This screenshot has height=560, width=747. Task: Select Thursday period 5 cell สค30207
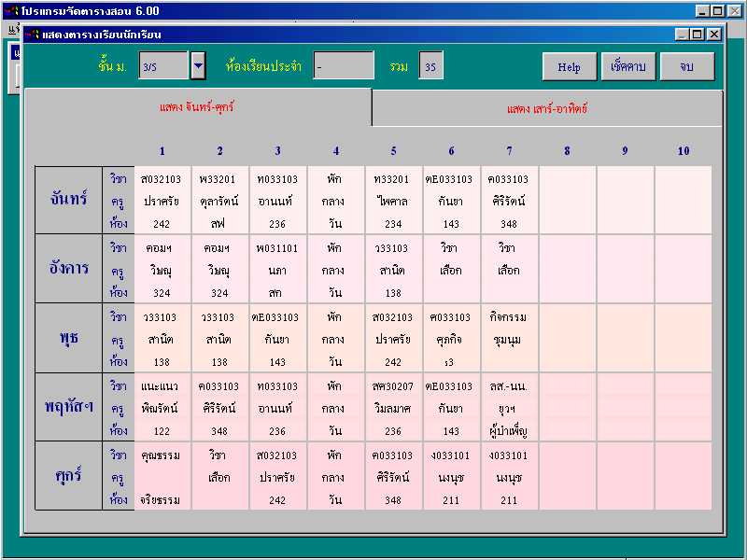(x=393, y=408)
